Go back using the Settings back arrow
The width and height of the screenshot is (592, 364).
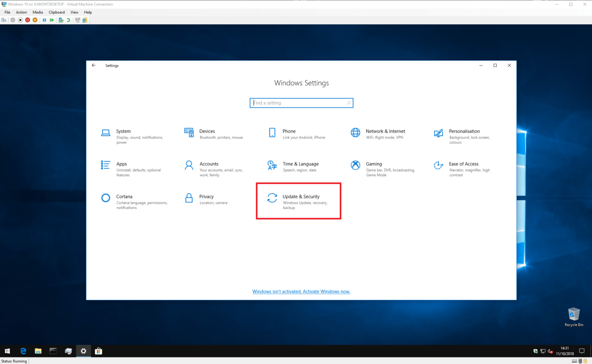point(94,65)
